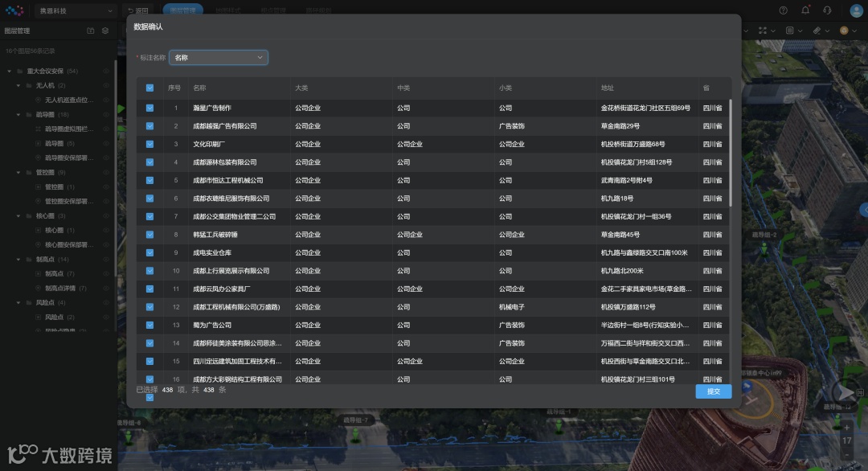Click the layer tree vertical scrollbar
This screenshot has height=471, width=868.
pos(115,166)
